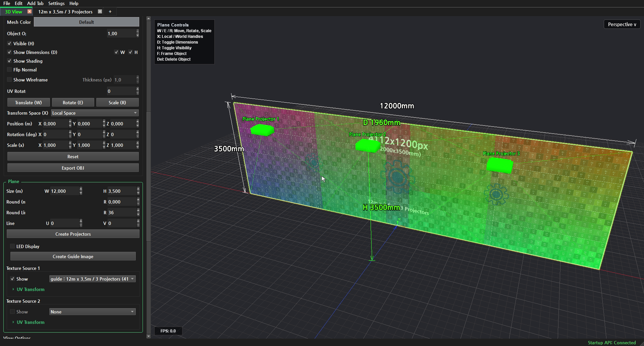This screenshot has height=346, width=644.
Task: Click the Translate (W) button
Action: (x=29, y=102)
